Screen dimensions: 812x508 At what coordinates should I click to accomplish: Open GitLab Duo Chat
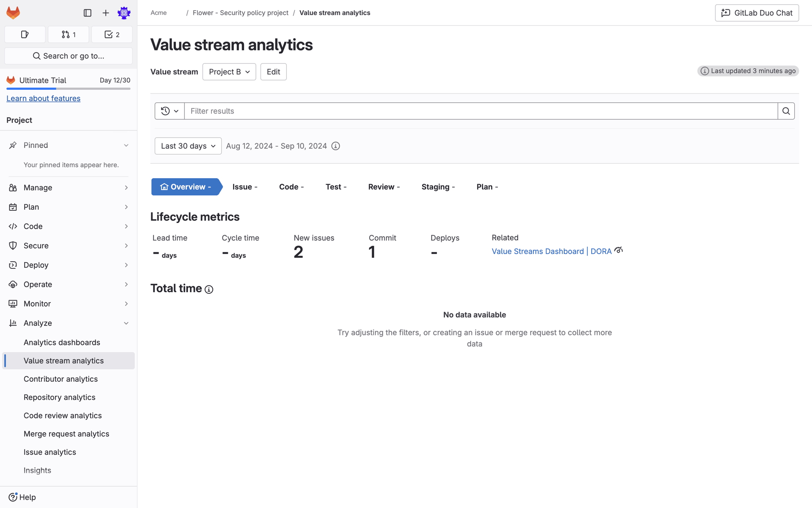point(757,13)
